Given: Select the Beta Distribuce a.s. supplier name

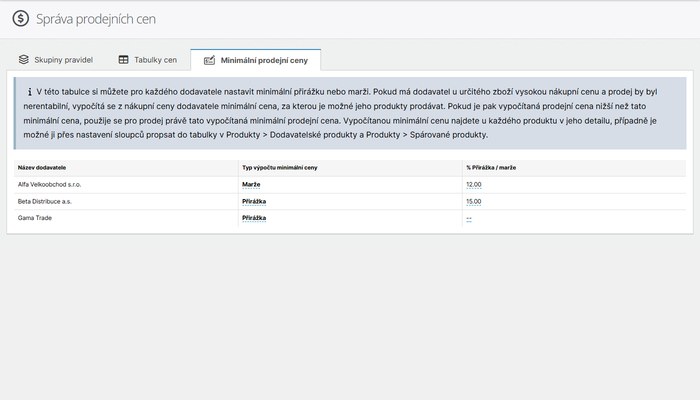Looking at the screenshot, I should [x=45, y=201].
